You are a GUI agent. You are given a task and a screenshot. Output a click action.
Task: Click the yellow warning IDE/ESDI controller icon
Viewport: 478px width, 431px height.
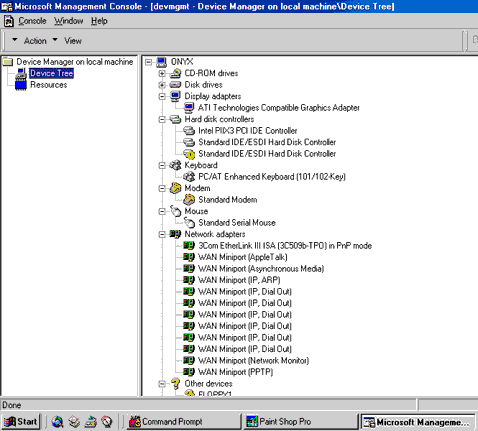point(189,154)
